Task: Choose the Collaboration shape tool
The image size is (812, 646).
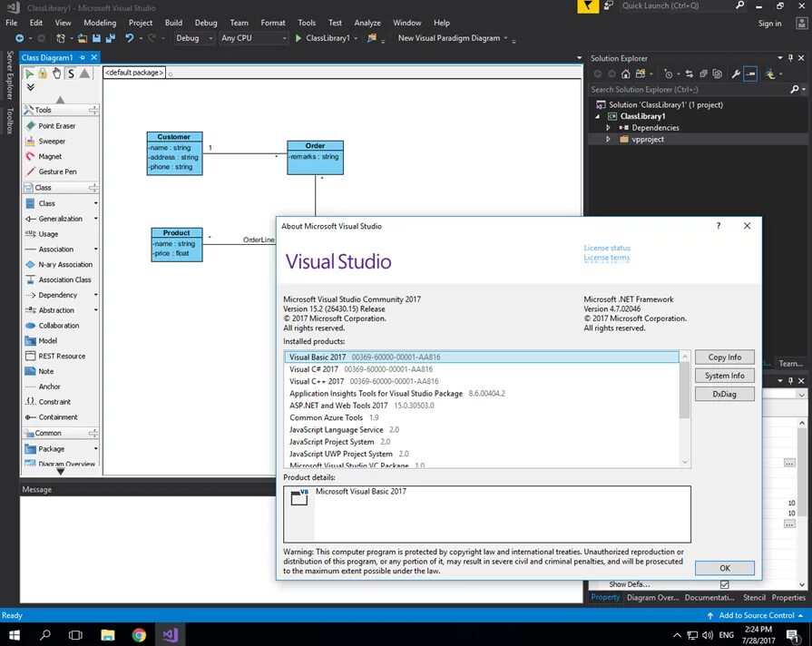Action: click(x=53, y=326)
